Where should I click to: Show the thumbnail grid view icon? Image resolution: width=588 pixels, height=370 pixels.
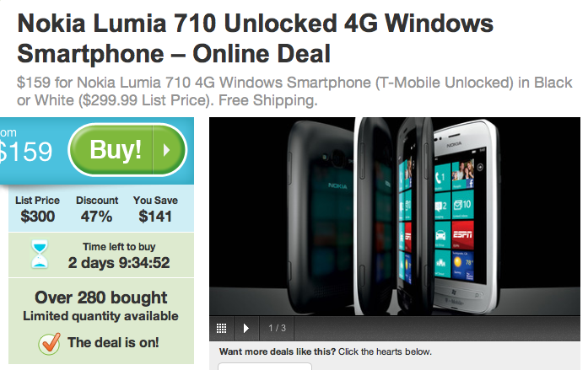pyautogui.click(x=222, y=329)
